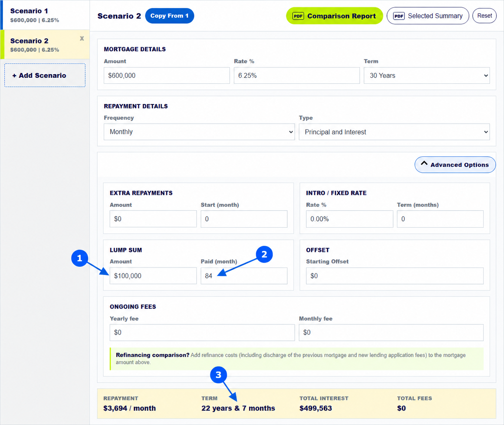Click the Yearly fee input field
Image resolution: width=504 pixels, height=425 pixels.
(x=202, y=332)
